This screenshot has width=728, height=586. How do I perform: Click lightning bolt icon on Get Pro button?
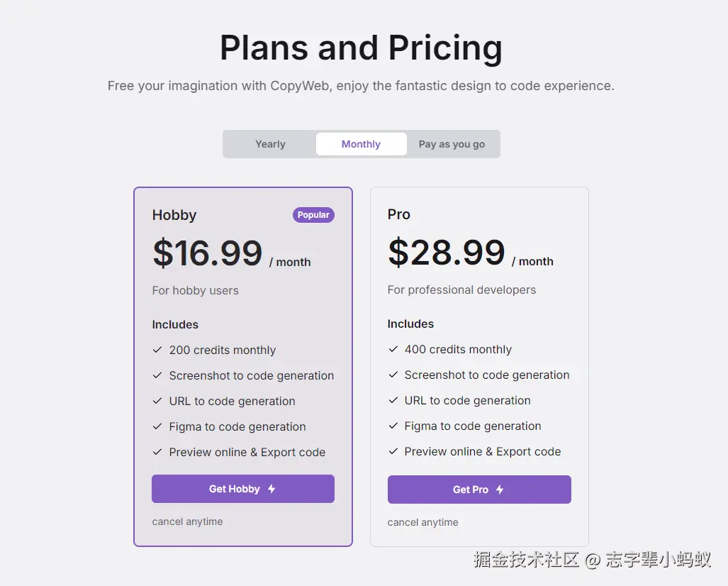click(x=500, y=490)
